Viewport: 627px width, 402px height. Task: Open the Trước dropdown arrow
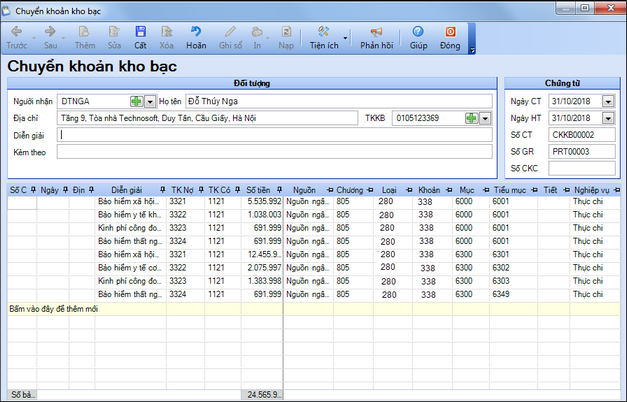pyautogui.click(x=34, y=38)
